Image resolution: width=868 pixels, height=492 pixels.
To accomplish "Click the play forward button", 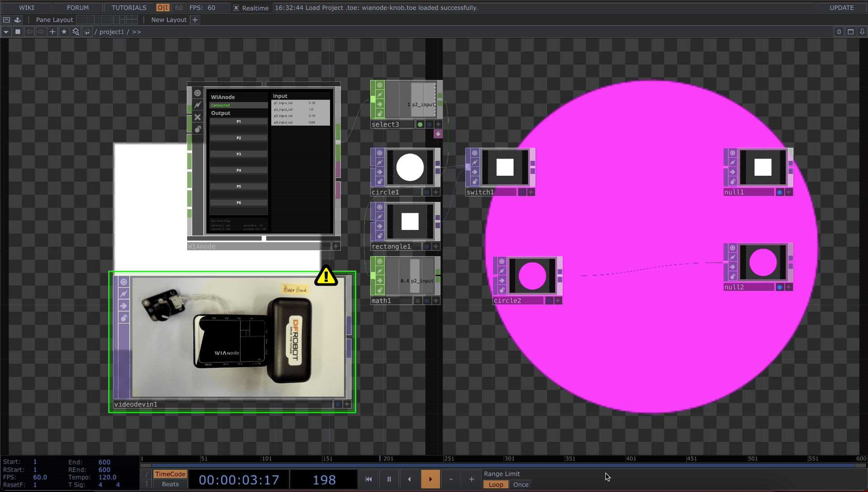I will tap(430, 479).
